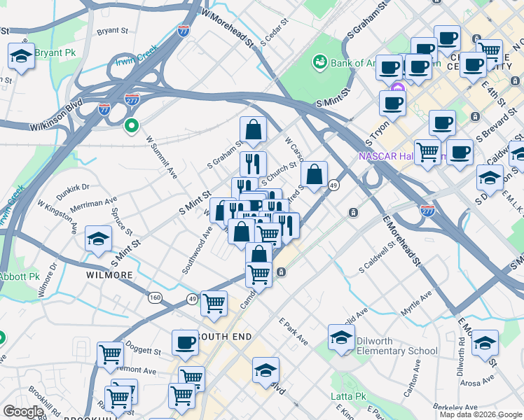Open the grocery cart marker by NASCAR Hall
524x420 pixels.
pos(427,154)
